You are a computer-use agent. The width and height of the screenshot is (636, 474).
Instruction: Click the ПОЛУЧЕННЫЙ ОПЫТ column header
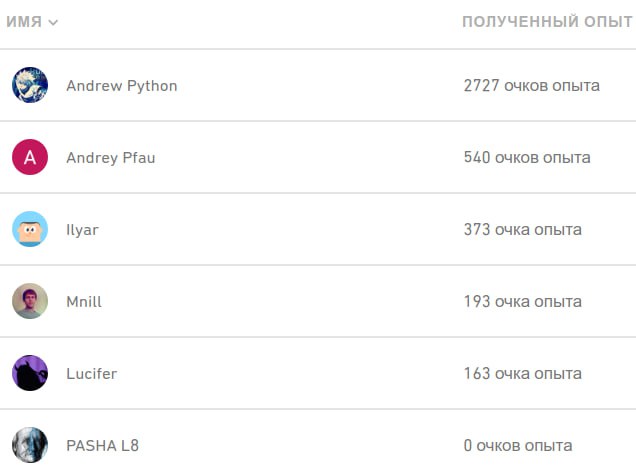click(x=547, y=22)
